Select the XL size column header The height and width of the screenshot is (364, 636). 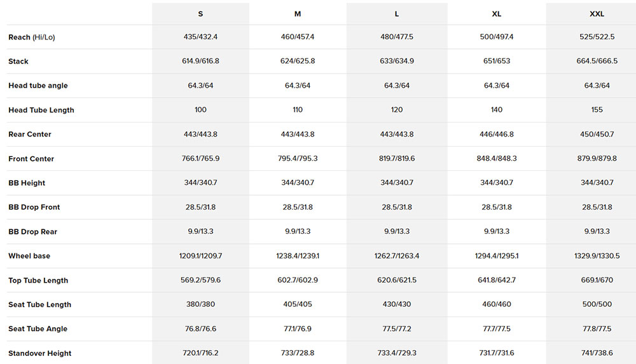[x=497, y=13]
